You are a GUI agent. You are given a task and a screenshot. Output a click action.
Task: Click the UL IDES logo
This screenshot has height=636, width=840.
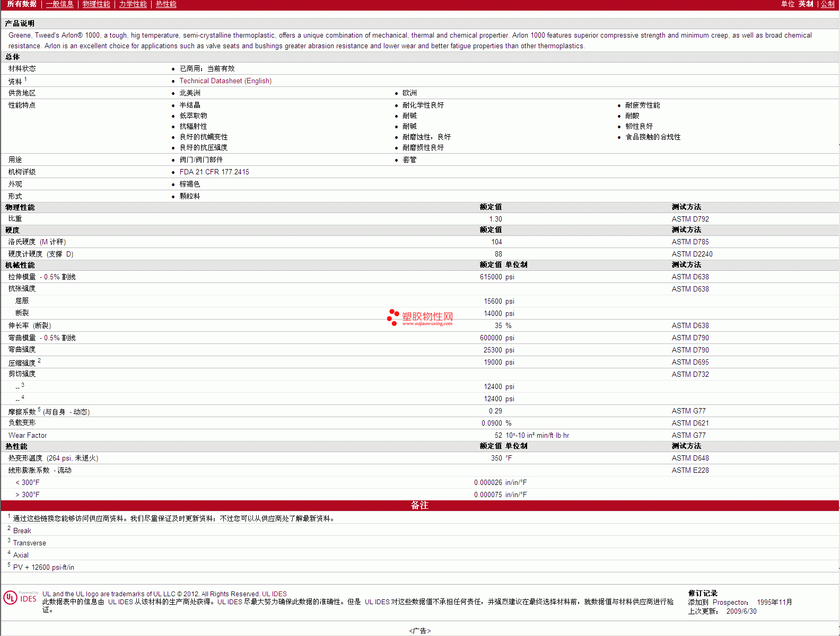click(x=20, y=598)
